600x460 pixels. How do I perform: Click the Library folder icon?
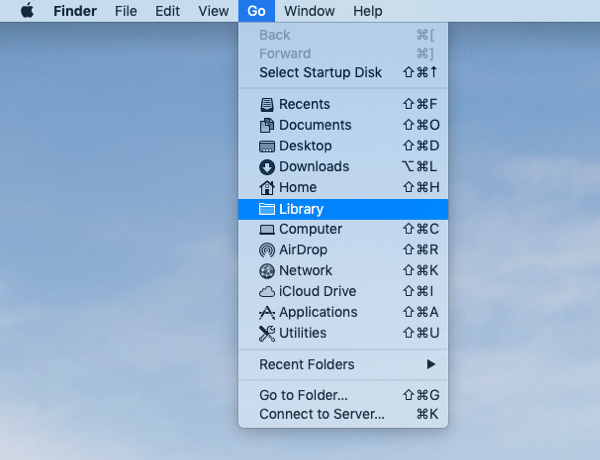(x=267, y=209)
